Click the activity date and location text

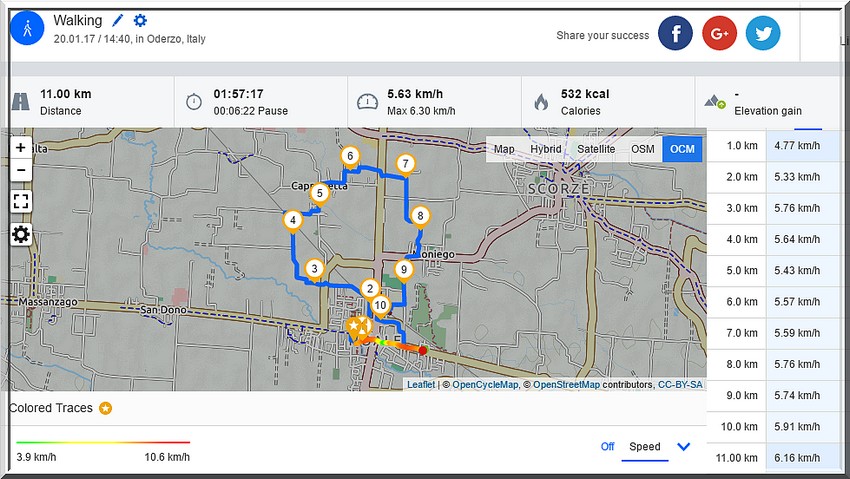pyautogui.click(x=130, y=39)
